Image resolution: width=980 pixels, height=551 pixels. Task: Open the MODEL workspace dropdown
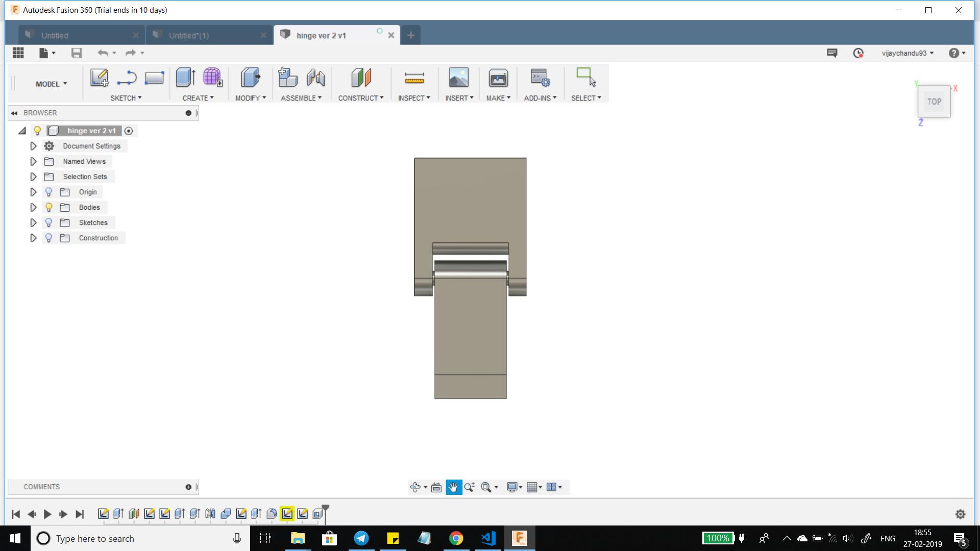coord(51,84)
